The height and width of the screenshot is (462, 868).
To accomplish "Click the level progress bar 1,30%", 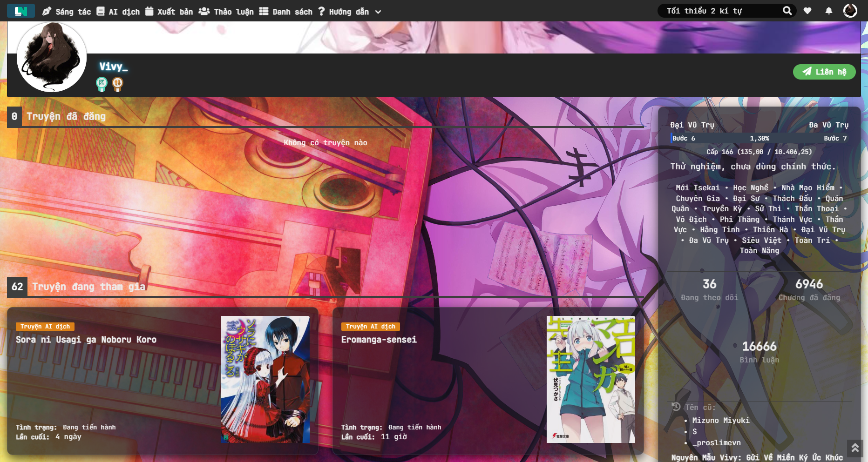I will pyautogui.click(x=759, y=138).
